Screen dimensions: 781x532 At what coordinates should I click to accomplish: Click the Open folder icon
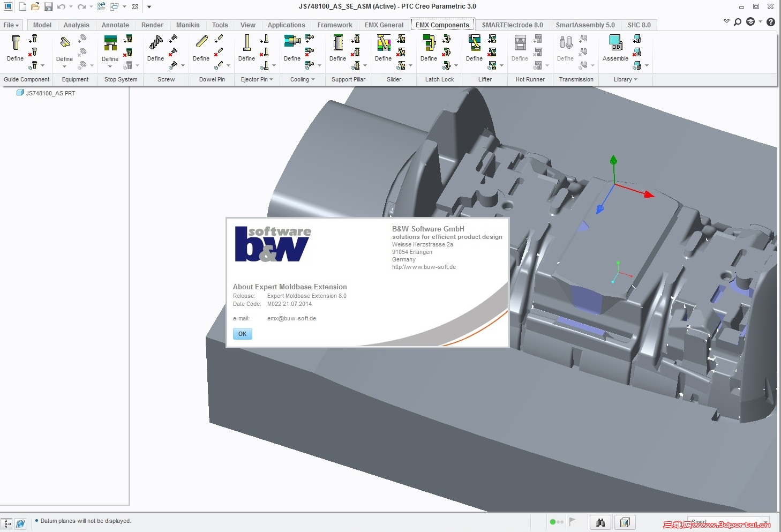click(35, 6)
